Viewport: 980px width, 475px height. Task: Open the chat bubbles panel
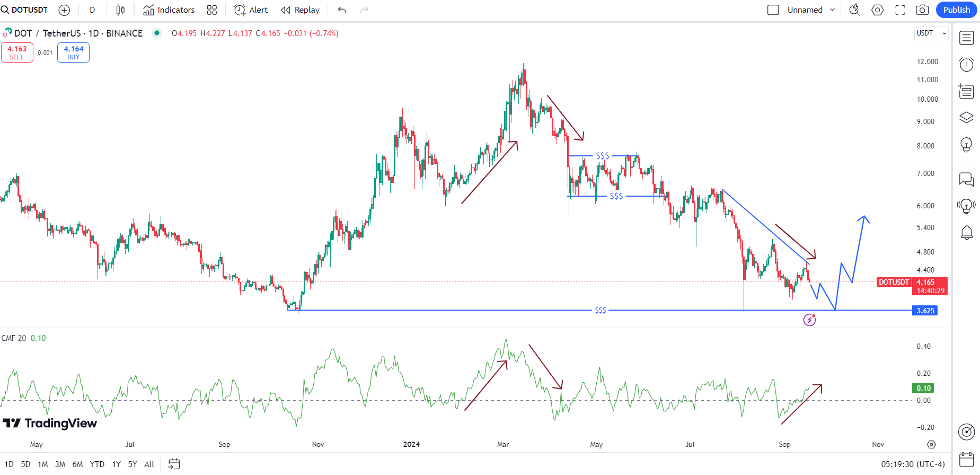click(x=966, y=180)
